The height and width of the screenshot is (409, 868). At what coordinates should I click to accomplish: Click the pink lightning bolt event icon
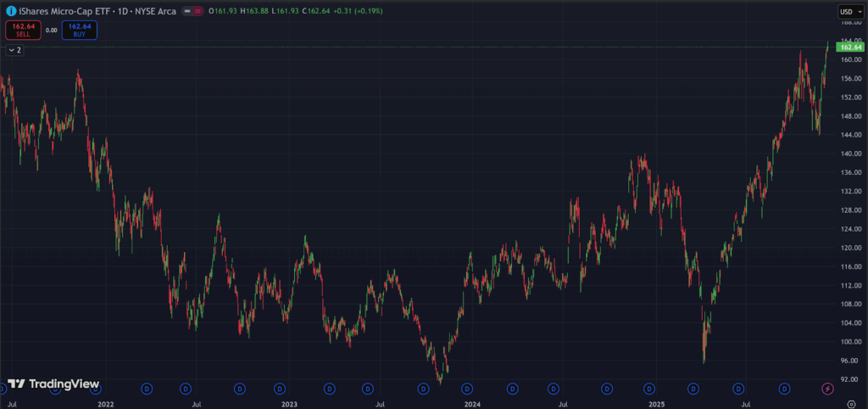coord(828,389)
